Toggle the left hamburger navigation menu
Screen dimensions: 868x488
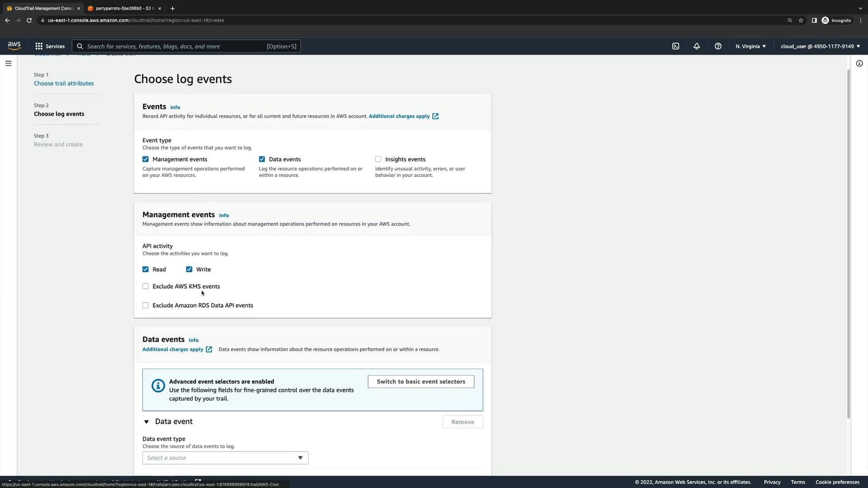[8, 63]
